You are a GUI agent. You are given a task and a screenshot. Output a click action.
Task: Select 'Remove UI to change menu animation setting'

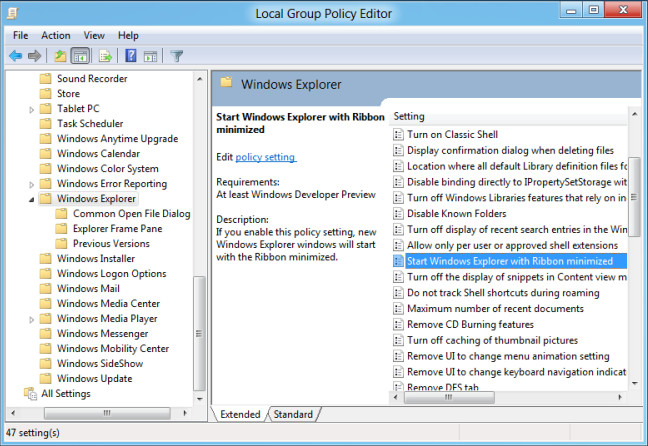508,356
